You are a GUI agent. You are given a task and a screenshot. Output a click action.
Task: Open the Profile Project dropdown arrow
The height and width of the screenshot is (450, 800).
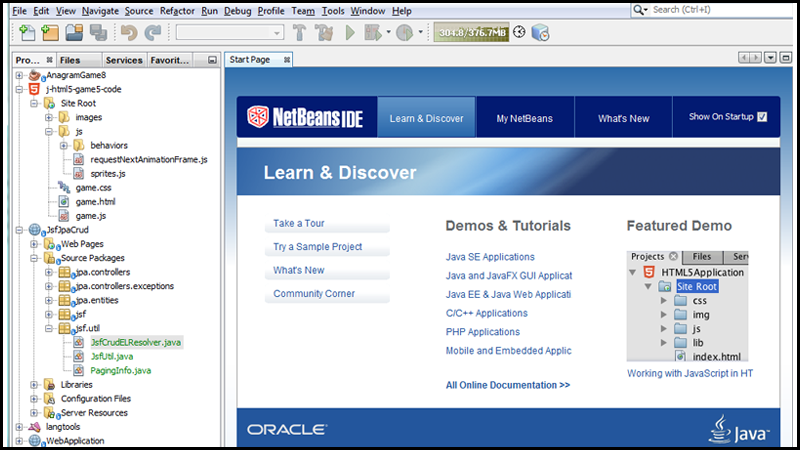click(x=420, y=32)
